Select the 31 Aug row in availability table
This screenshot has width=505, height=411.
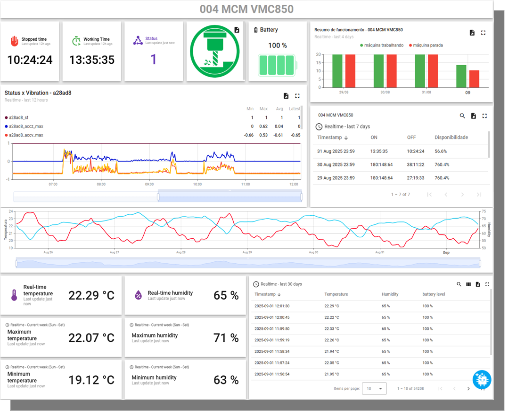pos(400,151)
